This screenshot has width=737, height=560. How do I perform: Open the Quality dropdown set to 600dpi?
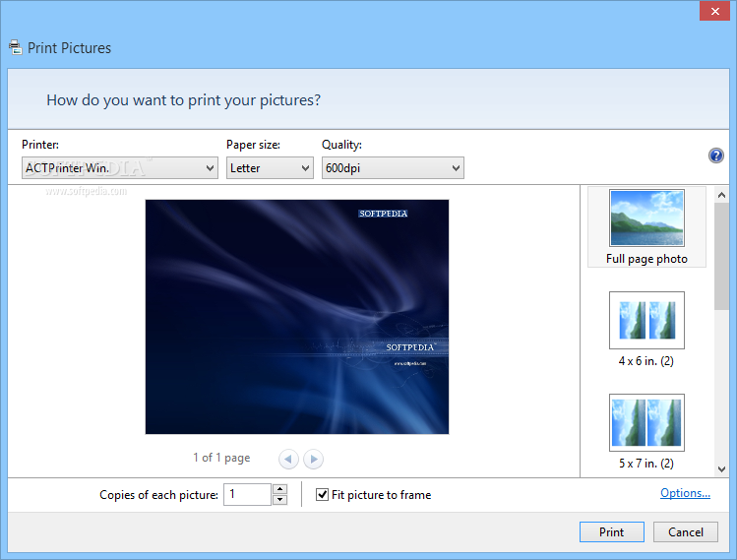pos(393,168)
